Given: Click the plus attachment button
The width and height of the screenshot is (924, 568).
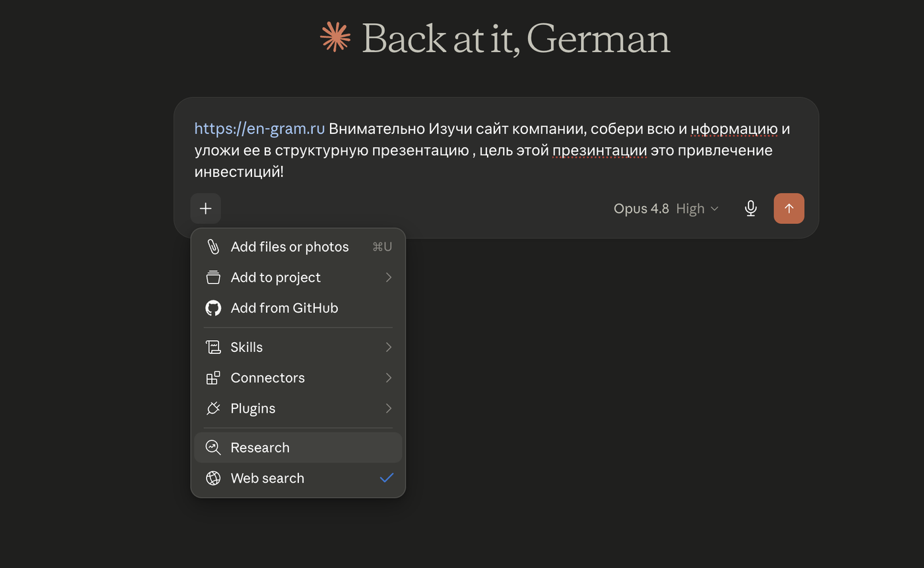Looking at the screenshot, I should [205, 209].
